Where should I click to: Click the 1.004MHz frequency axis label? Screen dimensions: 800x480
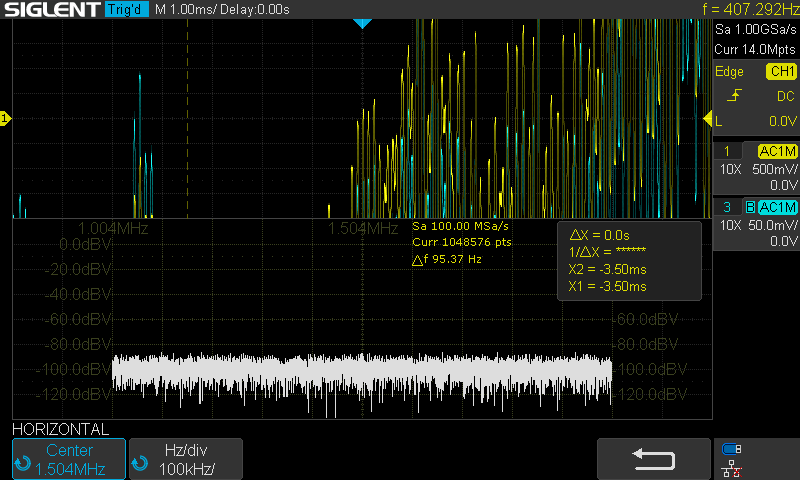tap(113, 229)
